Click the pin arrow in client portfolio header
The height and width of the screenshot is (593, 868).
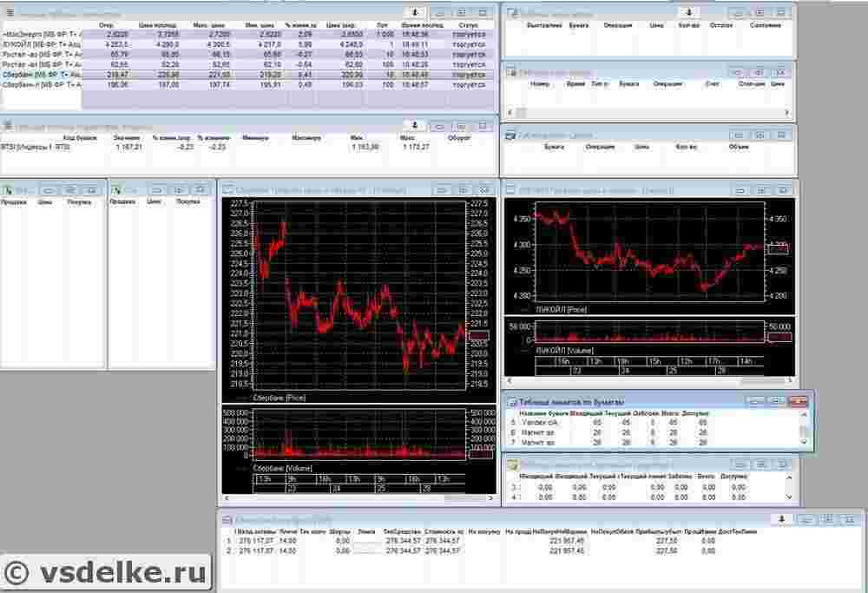tap(782, 518)
